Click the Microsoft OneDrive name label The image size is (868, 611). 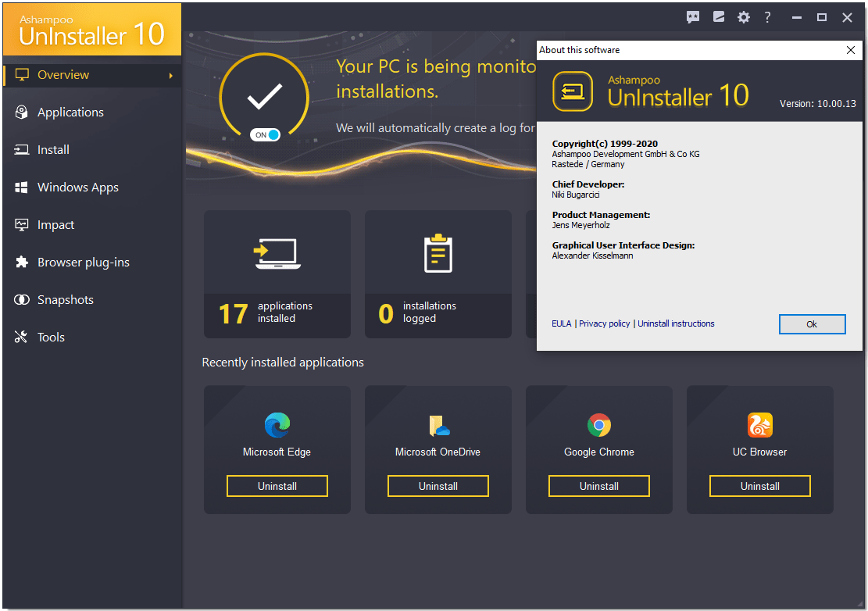click(x=438, y=452)
